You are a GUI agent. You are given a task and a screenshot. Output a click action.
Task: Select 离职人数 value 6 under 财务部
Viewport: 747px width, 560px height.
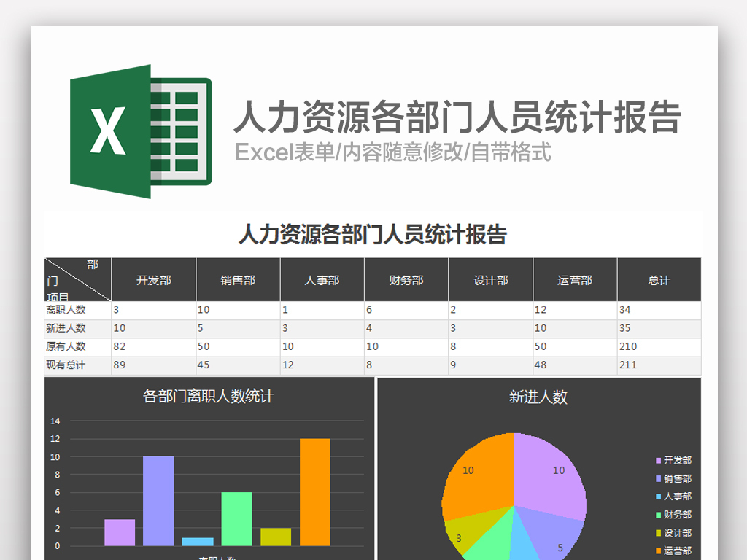click(406, 310)
